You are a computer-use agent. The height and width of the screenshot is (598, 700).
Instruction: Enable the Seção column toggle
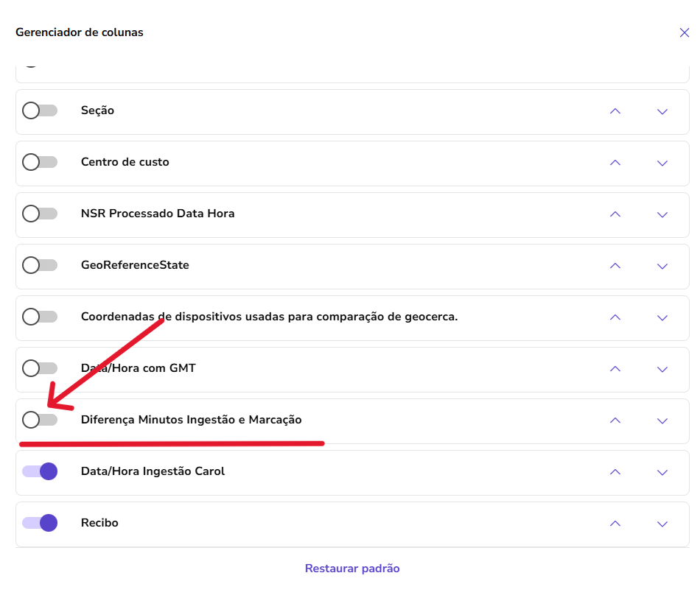(40, 110)
